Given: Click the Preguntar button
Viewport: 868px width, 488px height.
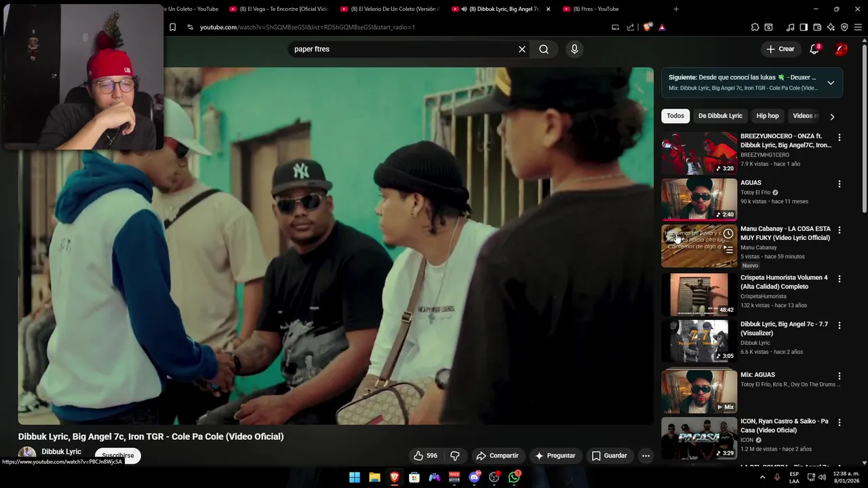Looking at the screenshot, I should click(555, 455).
